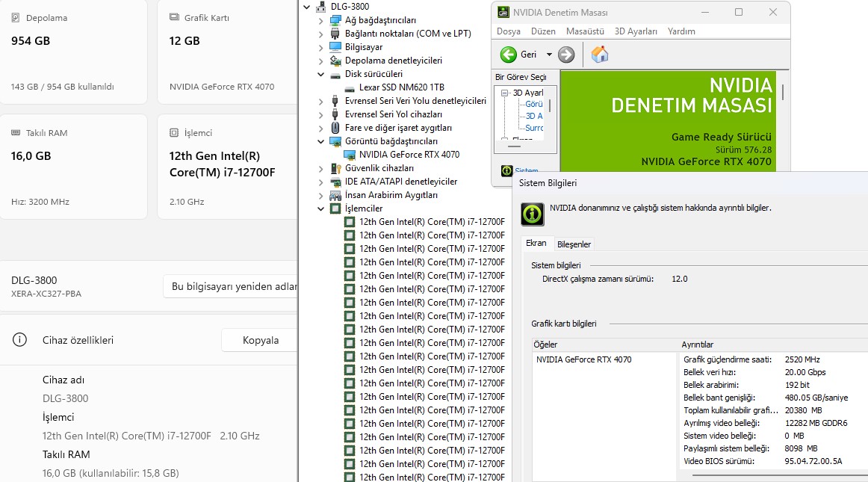Image resolution: width=868 pixels, height=482 pixels.
Task: Open the 3D A link in the task tree
Action: (x=534, y=117)
